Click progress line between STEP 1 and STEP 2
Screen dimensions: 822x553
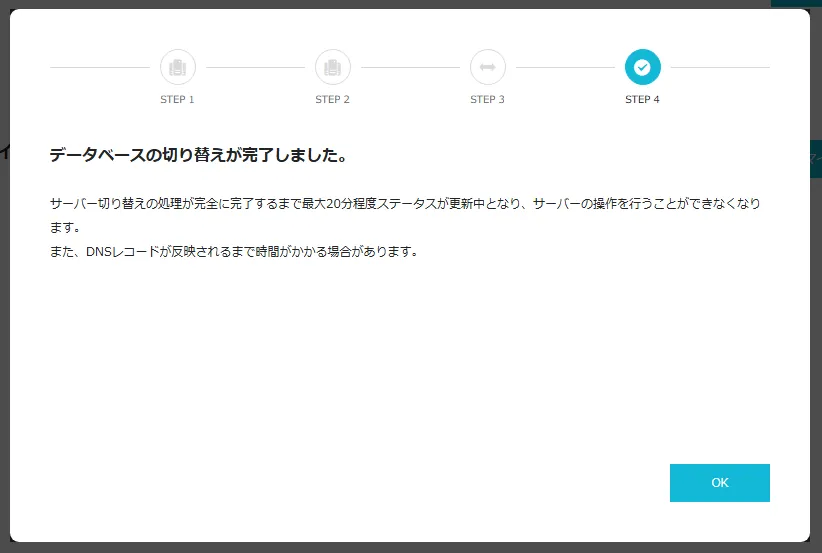255,67
